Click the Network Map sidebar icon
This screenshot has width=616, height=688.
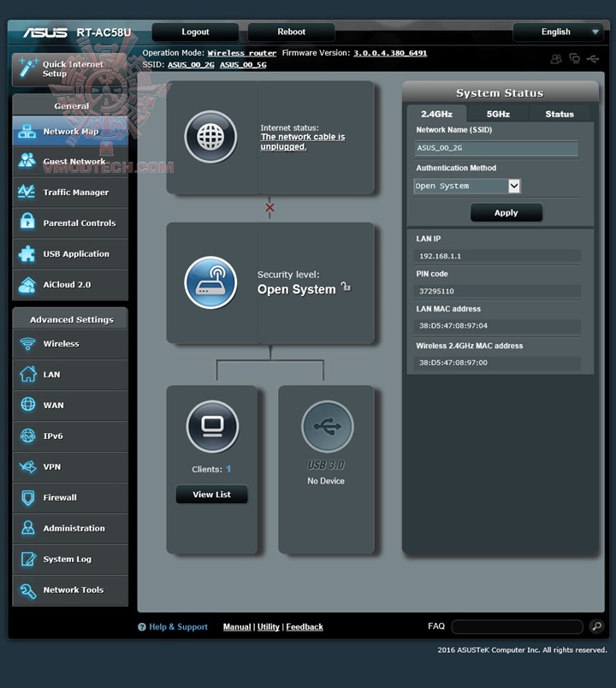[x=27, y=131]
